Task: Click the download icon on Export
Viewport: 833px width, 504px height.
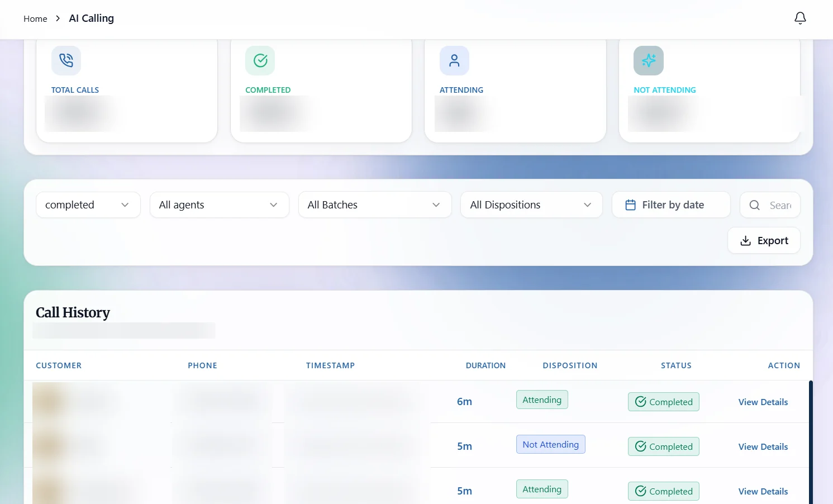Action: click(x=745, y=241)
